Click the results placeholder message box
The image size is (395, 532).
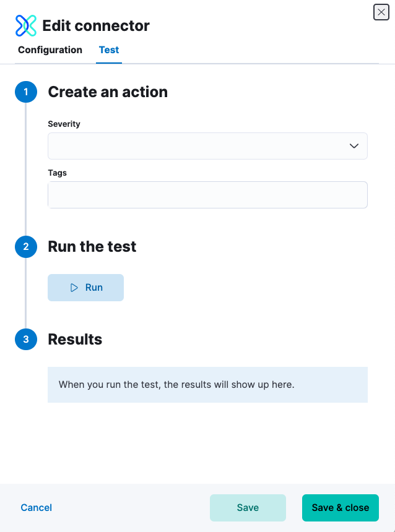(x=207, y=384)
